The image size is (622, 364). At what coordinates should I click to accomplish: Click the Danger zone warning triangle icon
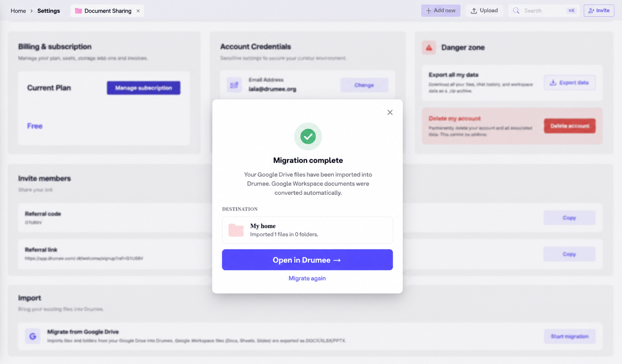[x=429, y=47]
